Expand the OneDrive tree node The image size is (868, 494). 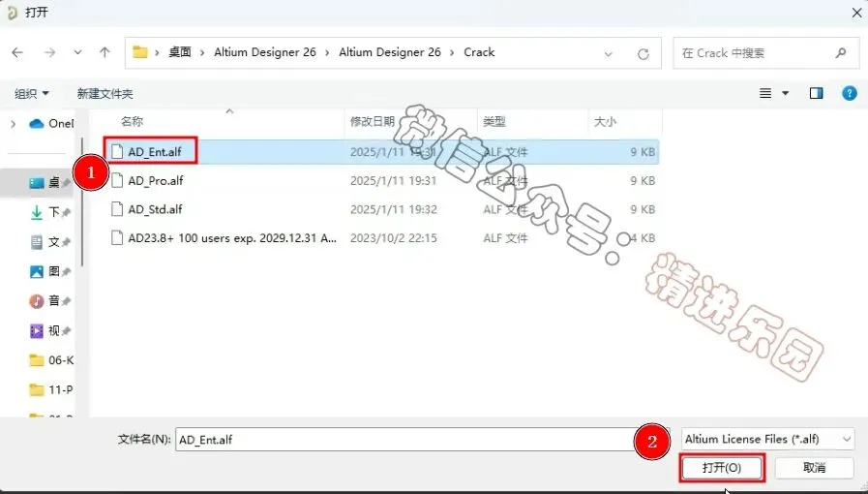(x=14, y=124)
